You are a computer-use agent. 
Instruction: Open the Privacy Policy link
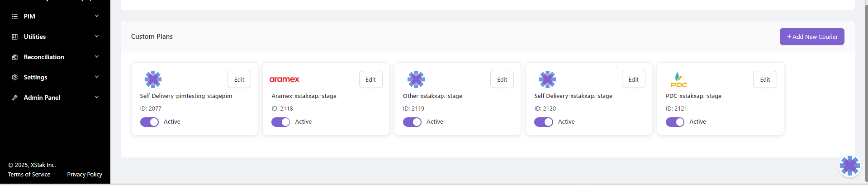pyautogui.click(x=85, y=174)
